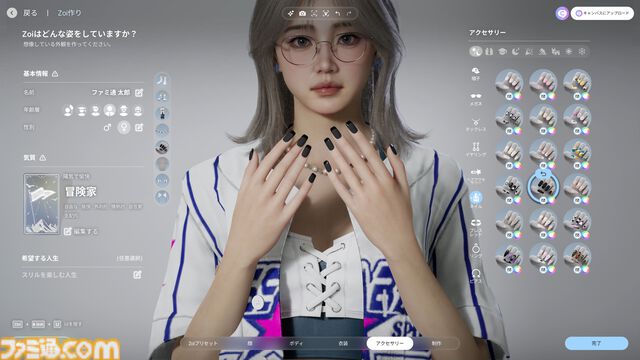Select the highlighted age group icon

click(x=109, y=110)
